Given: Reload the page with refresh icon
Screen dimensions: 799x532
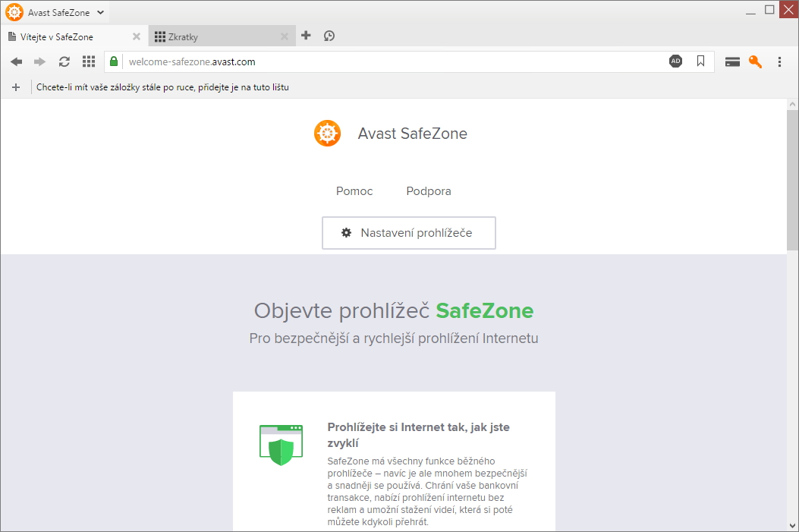Looking at the screenshot, I should pos(64,61).
